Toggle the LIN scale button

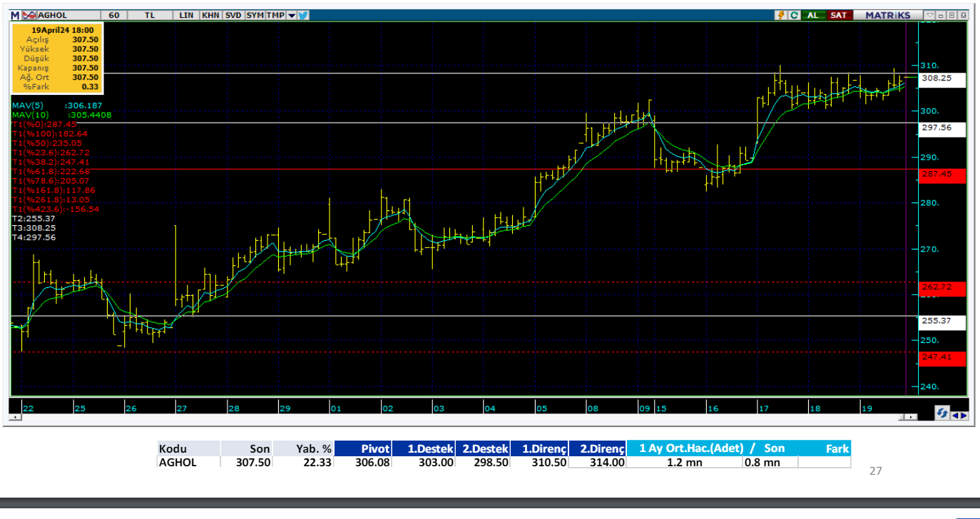186,15
